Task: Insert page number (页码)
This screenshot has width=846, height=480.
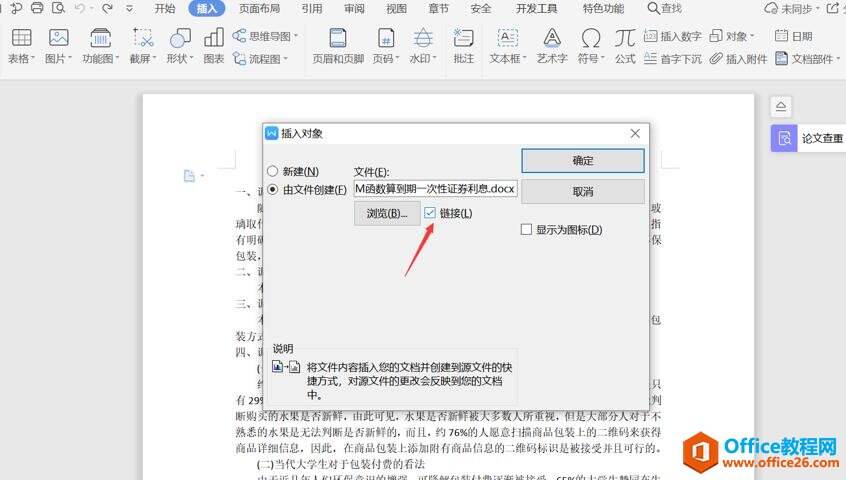Action: [x=386, y=46]
